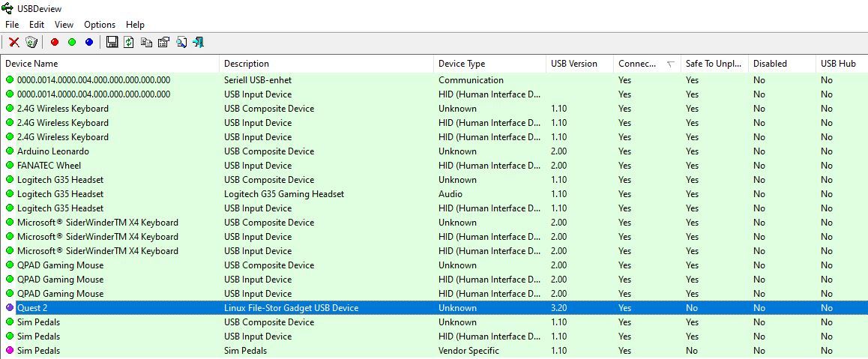Viewport: 868px width, 359px height.
Task: Sort by the Device Name column header
Action: [x=31, y=64]
